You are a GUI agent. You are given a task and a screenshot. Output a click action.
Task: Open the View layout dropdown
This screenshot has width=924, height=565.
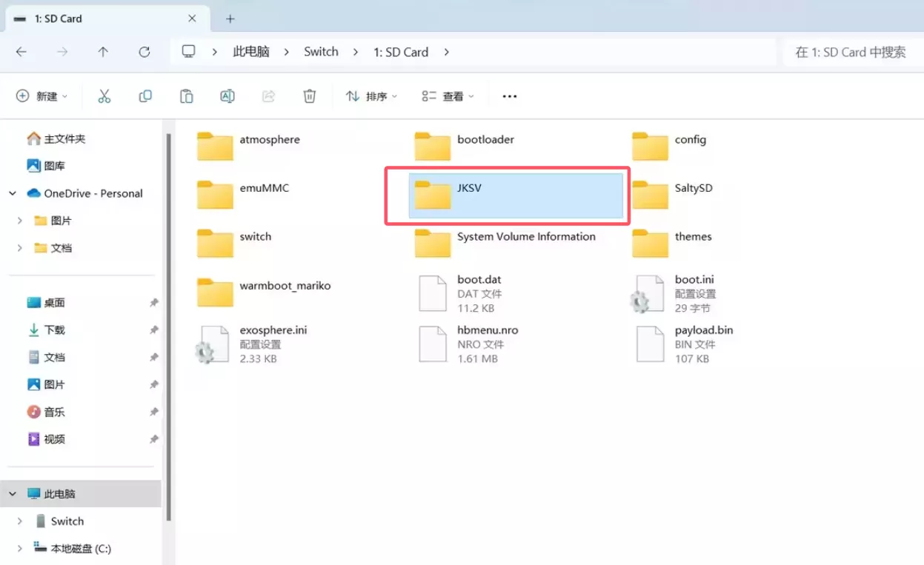pyautogui.click(x=447, y=96)
